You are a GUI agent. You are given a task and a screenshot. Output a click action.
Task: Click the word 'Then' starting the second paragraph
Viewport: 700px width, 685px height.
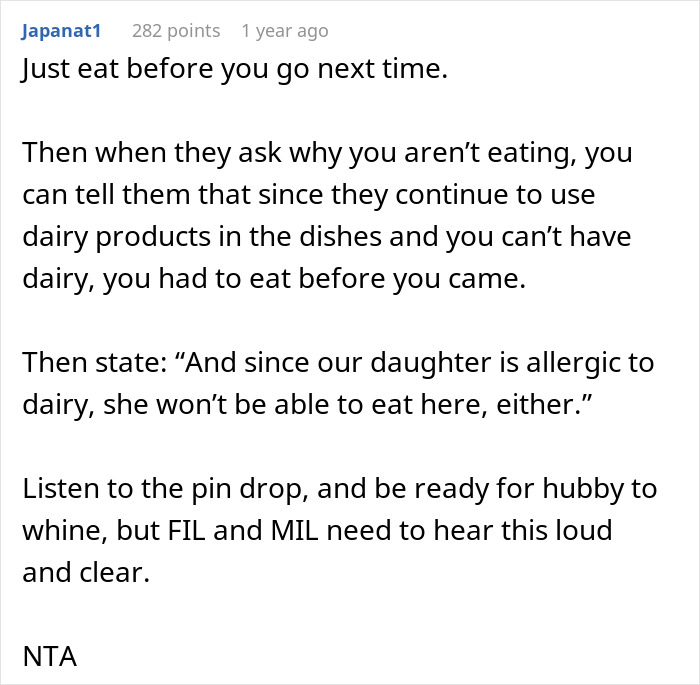(48, 154)
